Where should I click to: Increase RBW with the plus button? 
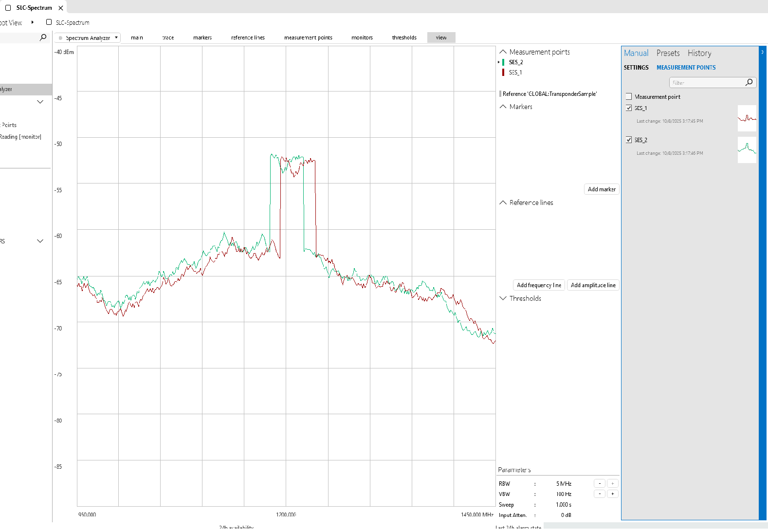(613, 483)
